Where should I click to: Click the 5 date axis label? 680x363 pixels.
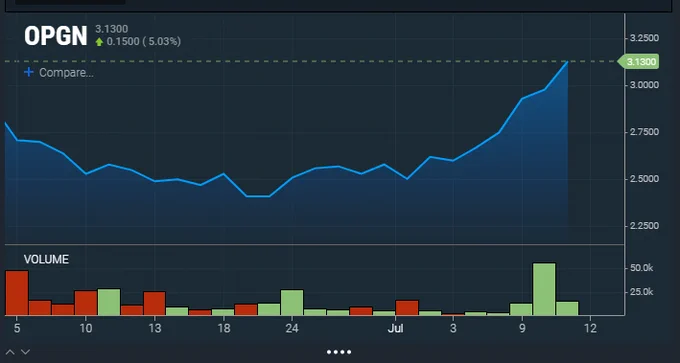[x=17, y=328]
